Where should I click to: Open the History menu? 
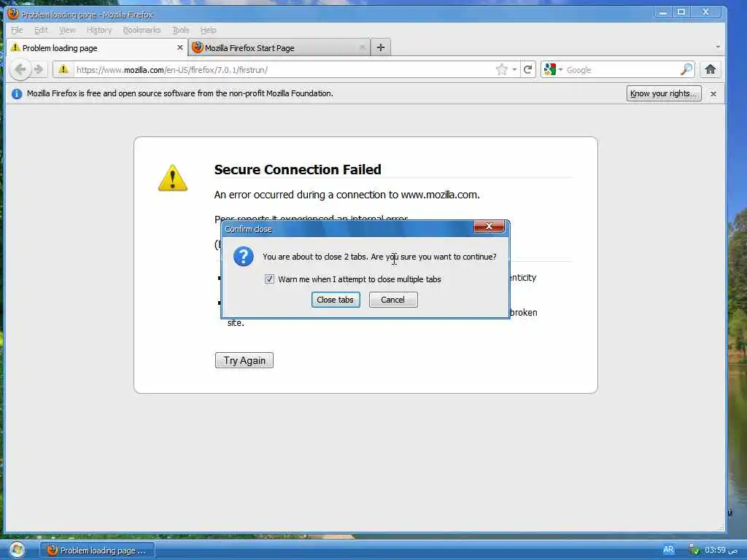(x=99, y=30)
